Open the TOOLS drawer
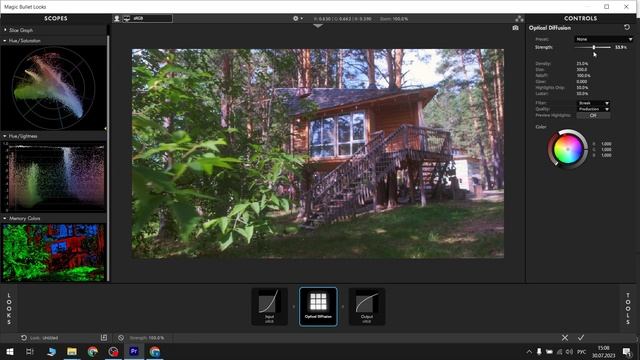 tap(628, 309)
